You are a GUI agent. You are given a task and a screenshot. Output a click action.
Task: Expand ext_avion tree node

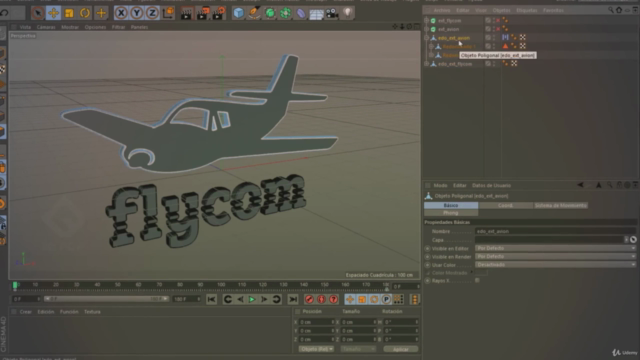click(x=427, y=29)
